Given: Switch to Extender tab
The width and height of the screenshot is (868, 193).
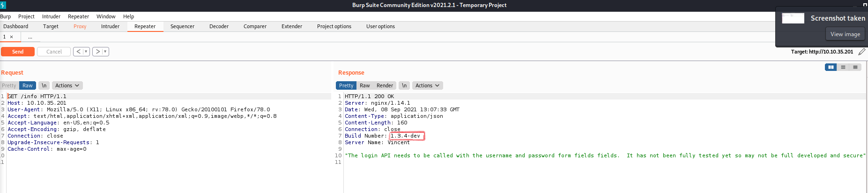Looking at the screenshot, I should tap(292, 26).
